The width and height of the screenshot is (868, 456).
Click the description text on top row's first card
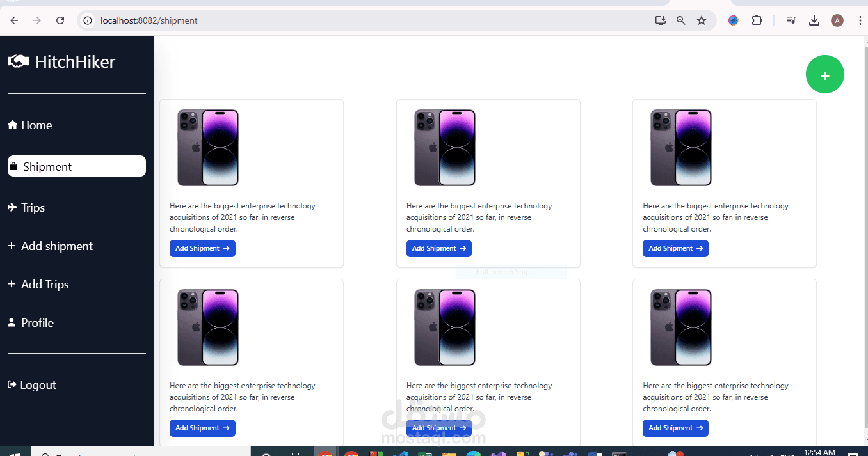tap(243, 217)
